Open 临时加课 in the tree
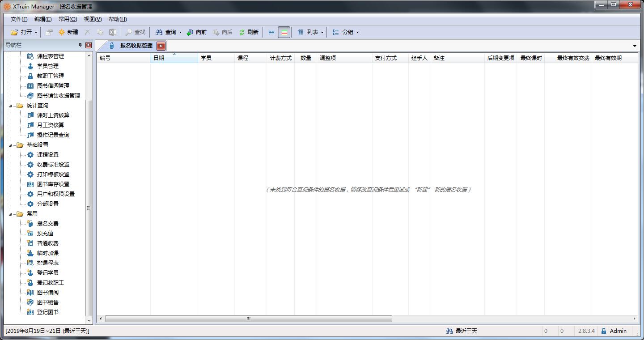644x340 pixels. click(x=47, y=253)
